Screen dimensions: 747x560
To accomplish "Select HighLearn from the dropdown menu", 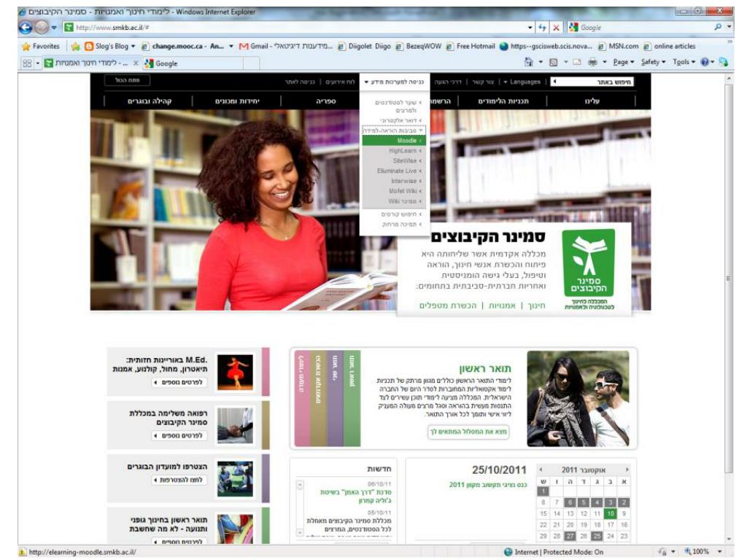I will (x=394, y=150).
